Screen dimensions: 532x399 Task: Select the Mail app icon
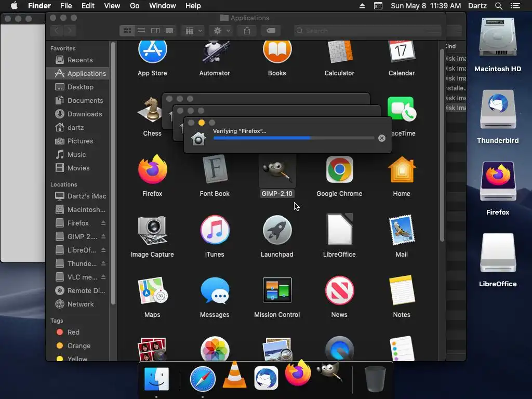click(x=402, y=230)
